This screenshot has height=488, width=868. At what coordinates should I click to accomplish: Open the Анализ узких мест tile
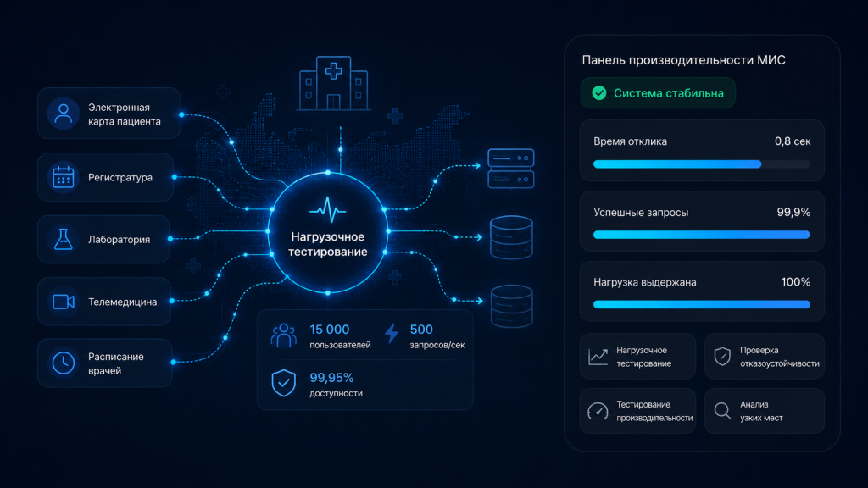(764, 411)
